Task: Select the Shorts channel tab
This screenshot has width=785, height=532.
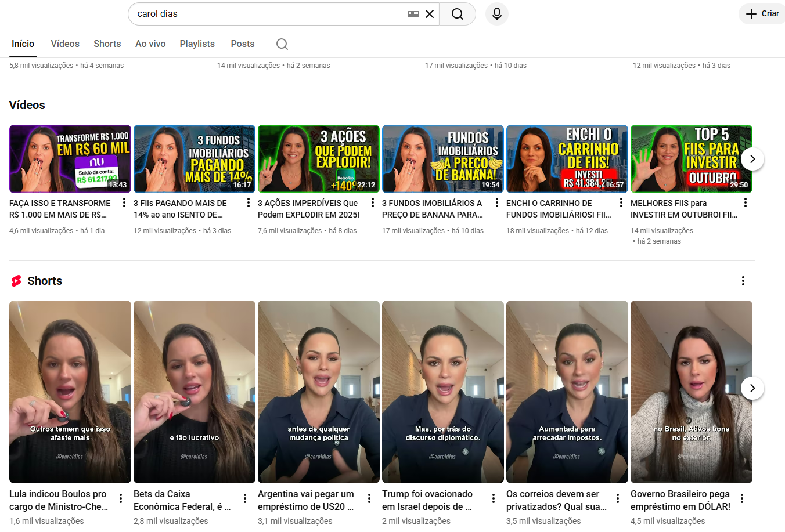Action: click(107, 44)
